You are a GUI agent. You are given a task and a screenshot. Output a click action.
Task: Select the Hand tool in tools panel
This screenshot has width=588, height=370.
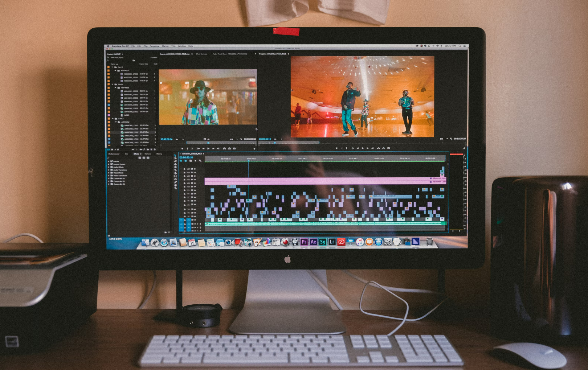tap(175, 185)
